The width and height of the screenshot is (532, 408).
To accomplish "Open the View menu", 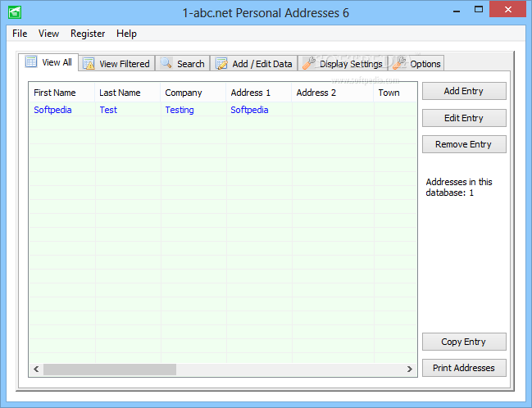I will point(48,34).
